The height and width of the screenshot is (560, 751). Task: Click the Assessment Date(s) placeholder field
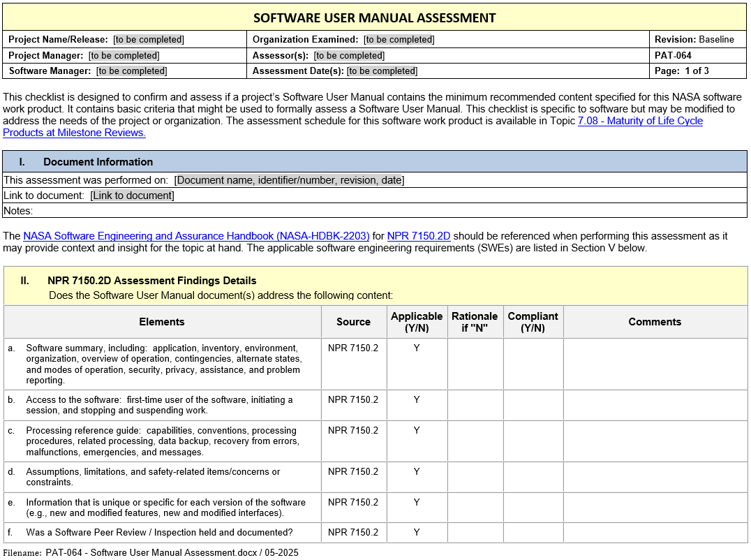[x=382, y=71]
